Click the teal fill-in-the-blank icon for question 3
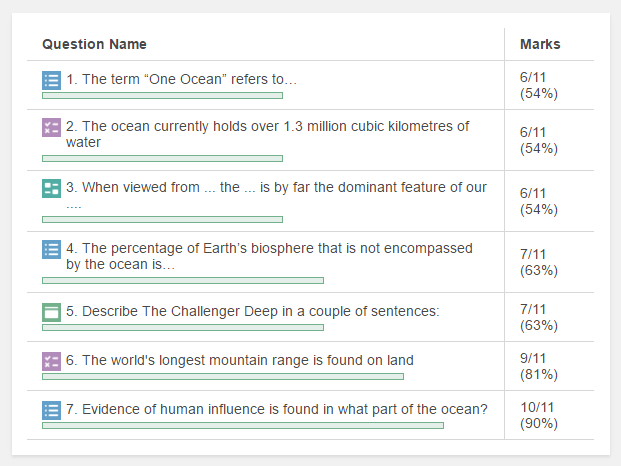621x466 pixels. coord(51,188)
